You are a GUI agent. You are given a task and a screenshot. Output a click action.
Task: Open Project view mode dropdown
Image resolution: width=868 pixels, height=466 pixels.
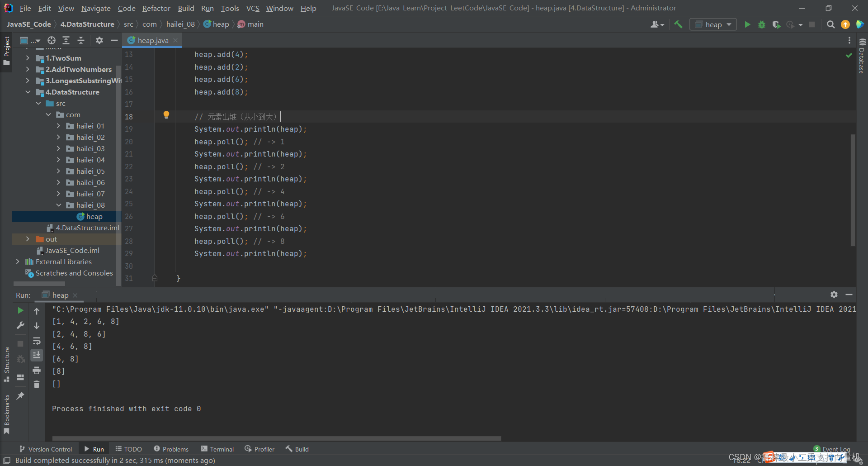[x=30, y=40]
